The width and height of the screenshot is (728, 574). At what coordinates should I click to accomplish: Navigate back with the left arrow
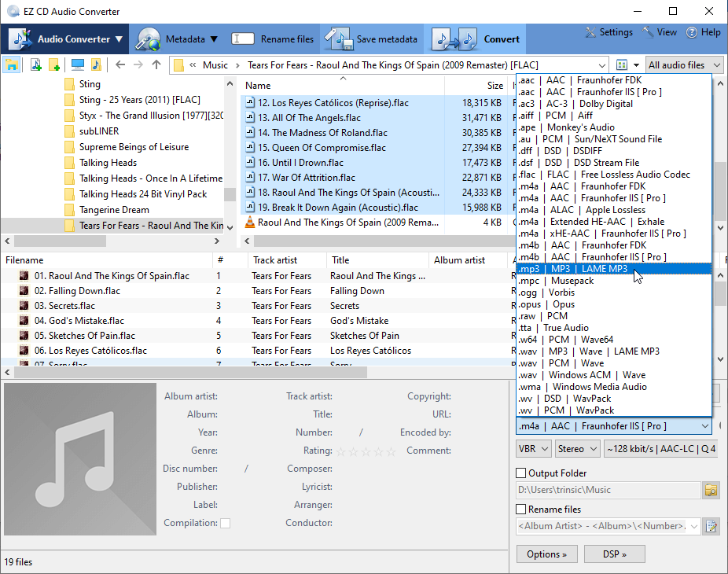tap(120, 64)
